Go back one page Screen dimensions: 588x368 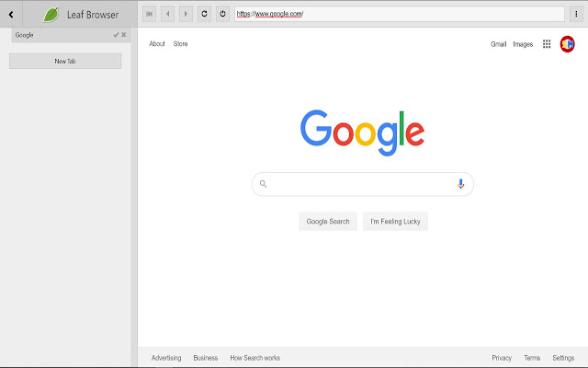(x=167, y=15)
